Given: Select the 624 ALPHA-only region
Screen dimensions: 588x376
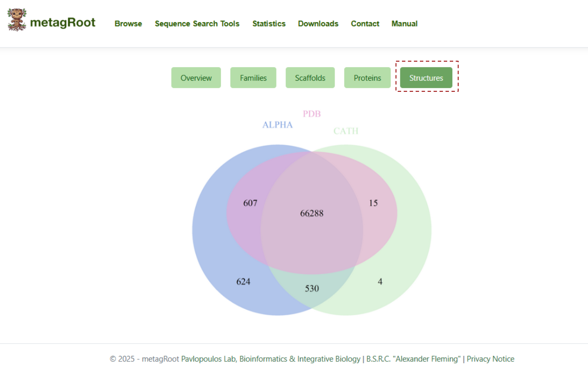Looking at the screenshot, I should pos(243,282).
